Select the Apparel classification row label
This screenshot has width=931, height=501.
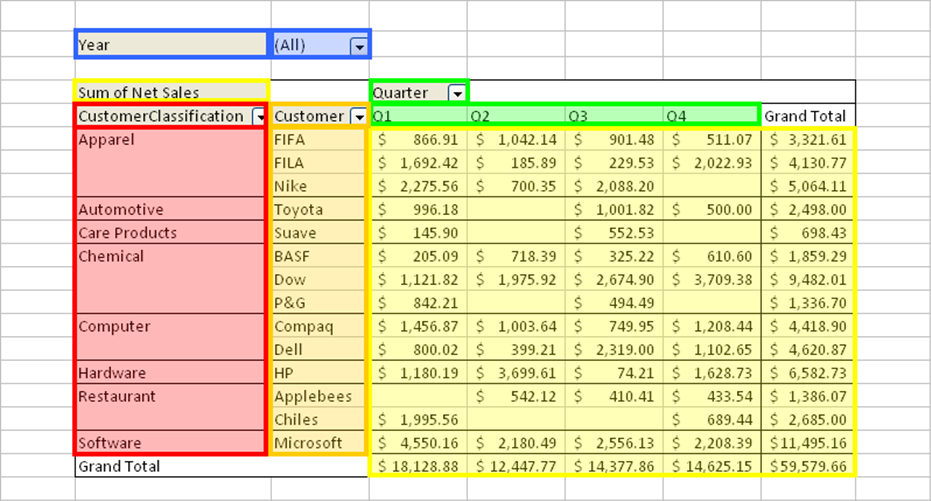172,140
